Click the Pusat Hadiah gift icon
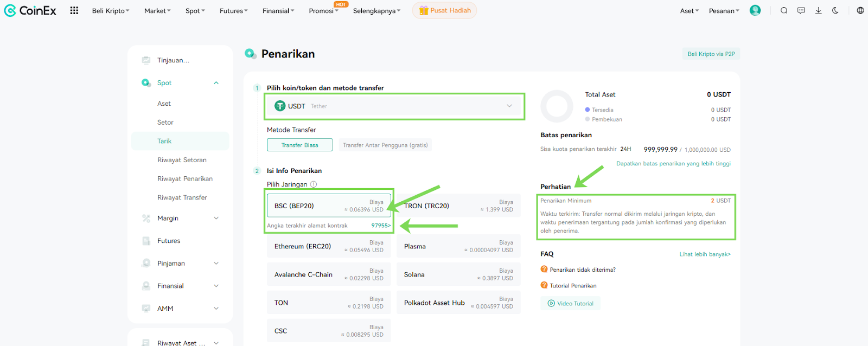Viewport: 868px width, 346px height. [424, 10]
